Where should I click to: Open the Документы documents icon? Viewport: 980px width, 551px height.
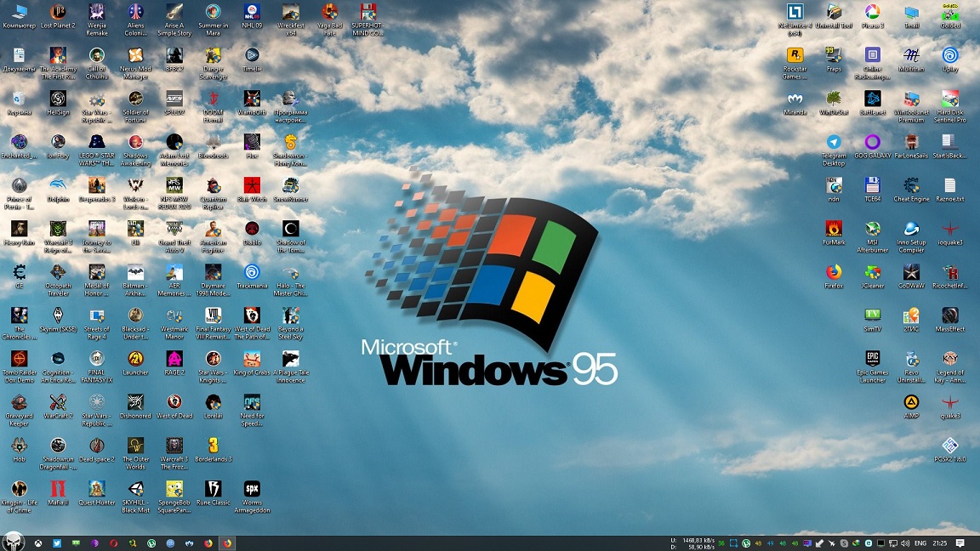[19, 60]
